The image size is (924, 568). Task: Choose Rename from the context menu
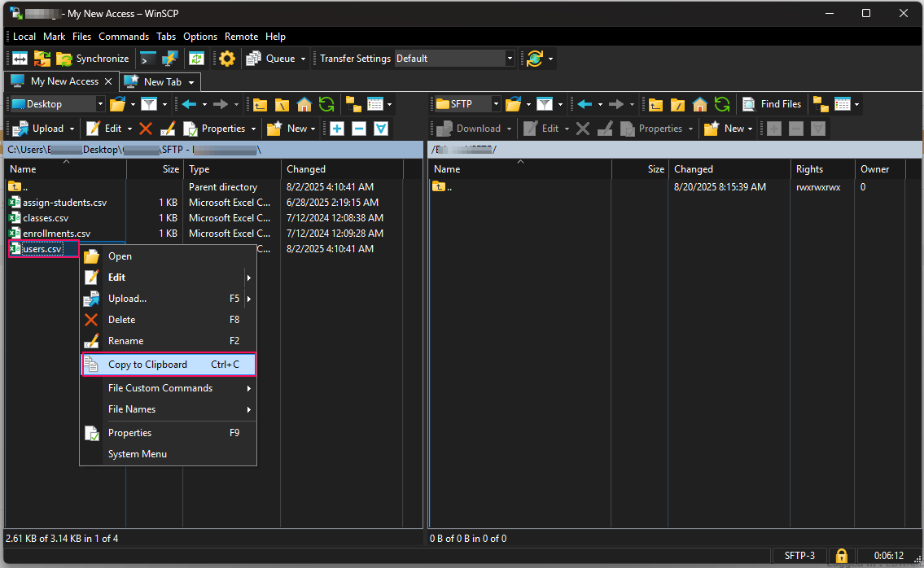pyautogui.click(x=126, y=340)
